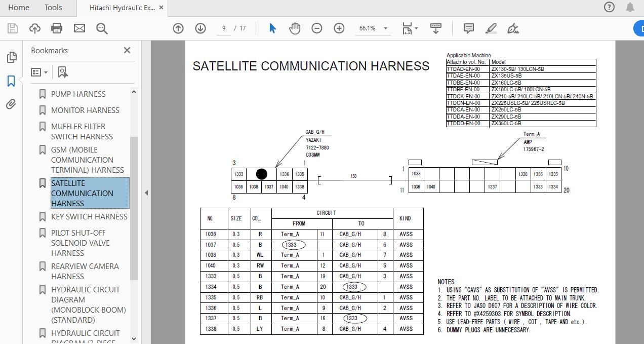644x344 pixels.
Task: Go to next page arrow
Action: click(x=200, y=28)
